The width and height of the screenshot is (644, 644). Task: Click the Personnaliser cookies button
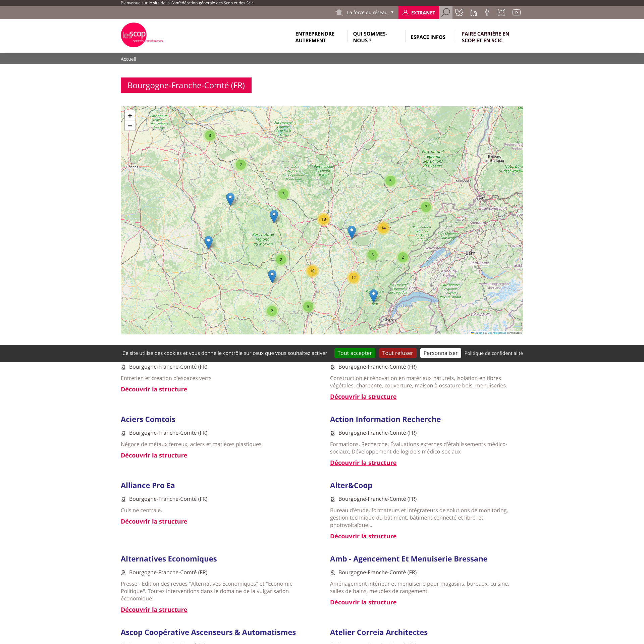[440, 353]
